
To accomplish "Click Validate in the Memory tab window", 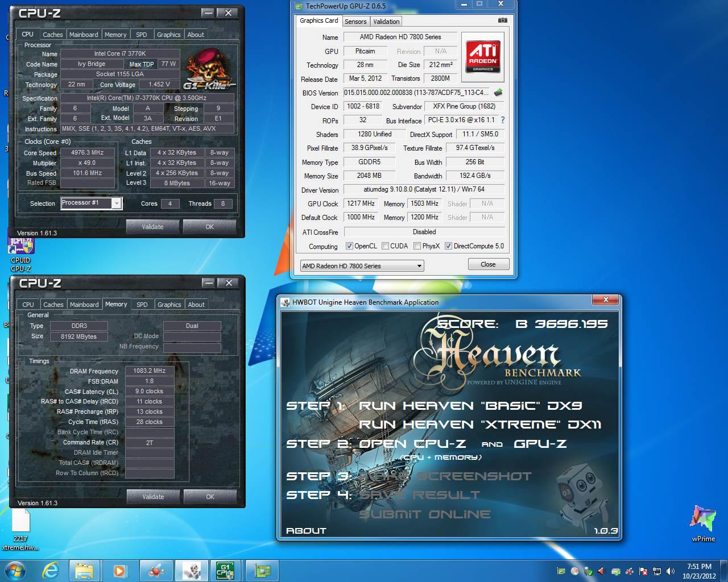I will pyautogui.click(x=153, y=497).
